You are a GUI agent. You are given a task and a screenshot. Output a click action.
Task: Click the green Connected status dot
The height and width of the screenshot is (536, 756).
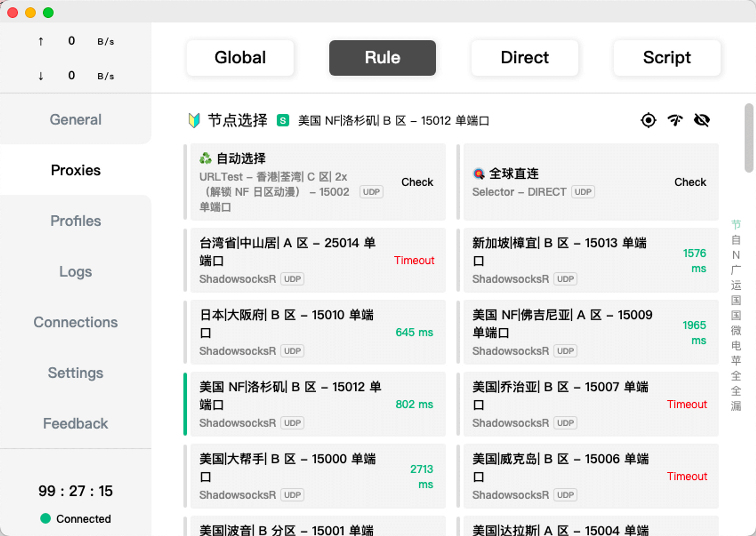[x=45, y=518]
